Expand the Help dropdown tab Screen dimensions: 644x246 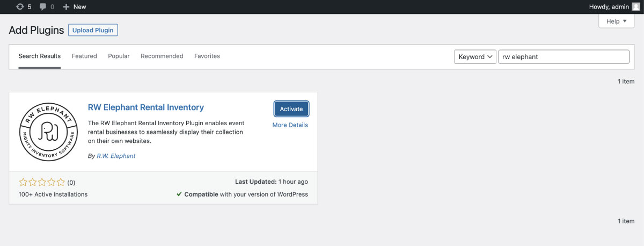617,21
